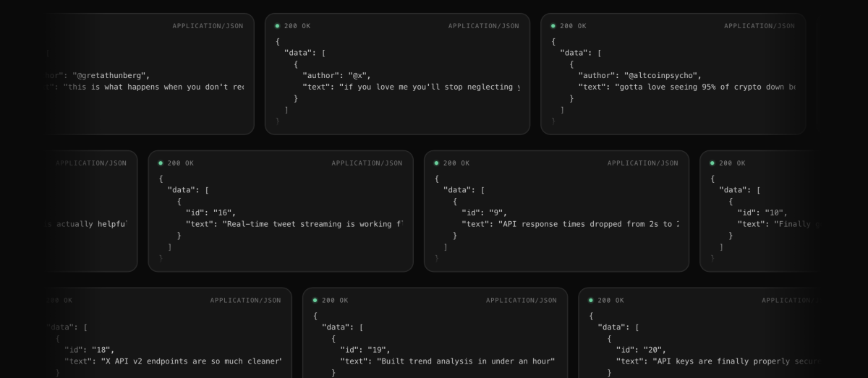Screen dimensions: 868x378
Task: Click the "gotta love seeing 95% of crypto down" text
Action: (705, 87)
